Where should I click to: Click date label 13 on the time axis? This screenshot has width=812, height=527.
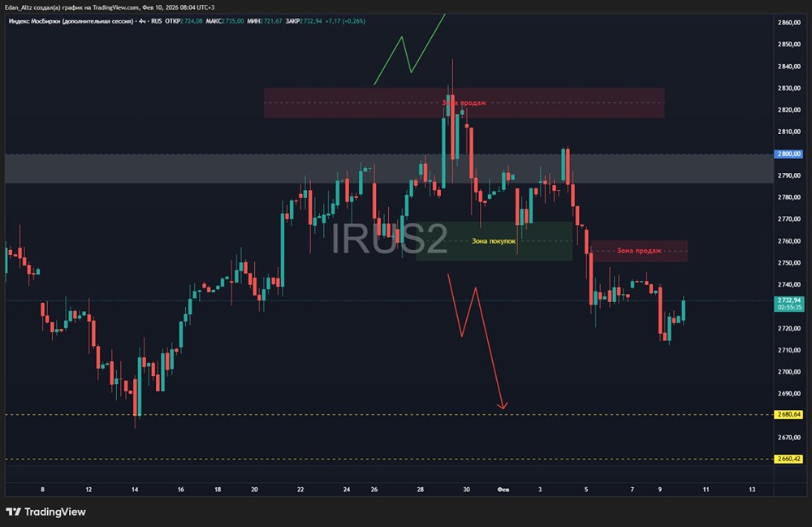pos(752,489)
